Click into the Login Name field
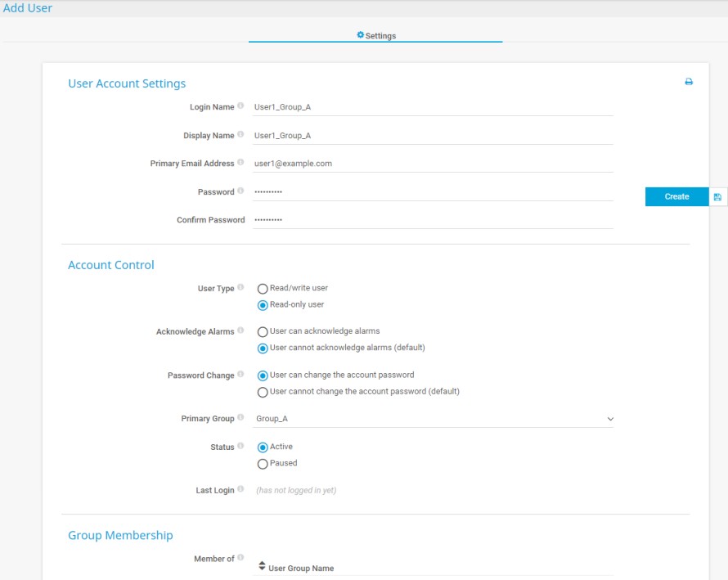728x580 pixels. (x=434, y=107)
